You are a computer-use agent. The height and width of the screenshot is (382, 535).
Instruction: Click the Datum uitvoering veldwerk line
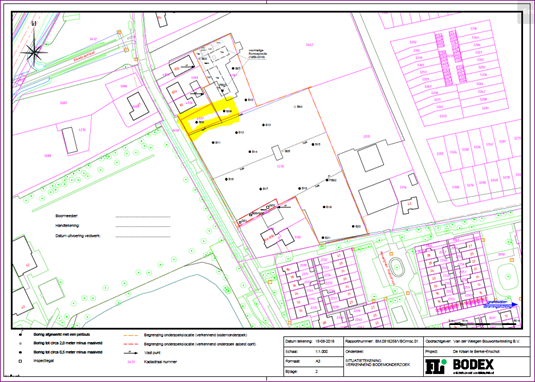click(143, 236)
